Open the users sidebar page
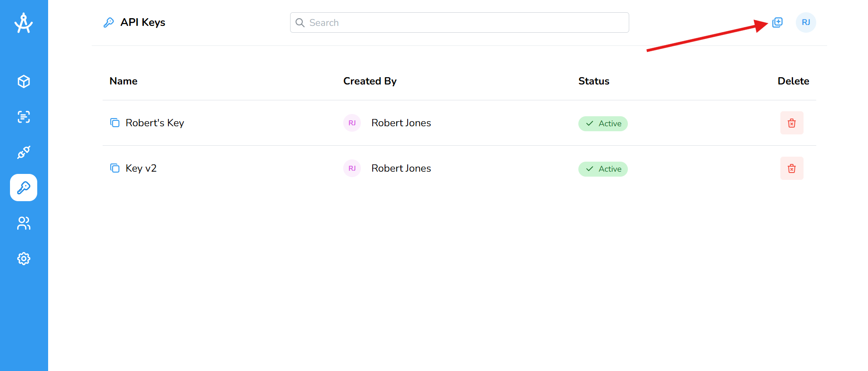The width and height of the screenshot is (868, 371). (x=24, y=223)
